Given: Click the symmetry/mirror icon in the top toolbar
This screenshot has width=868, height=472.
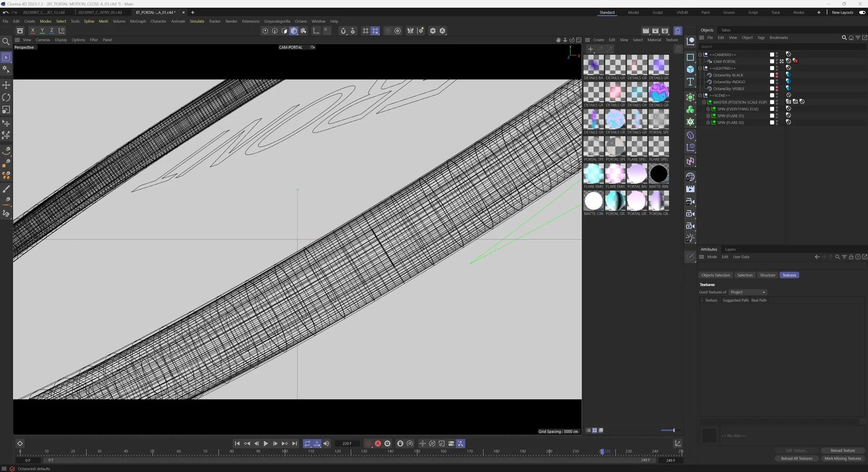Looking at the screenshot, I should (410, 31).
